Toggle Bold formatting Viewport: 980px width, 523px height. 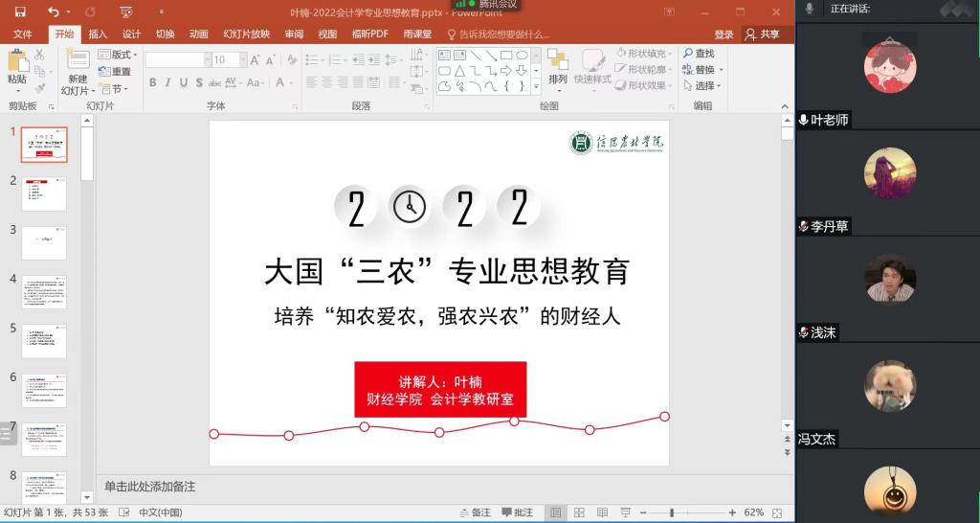pos(153,83)
